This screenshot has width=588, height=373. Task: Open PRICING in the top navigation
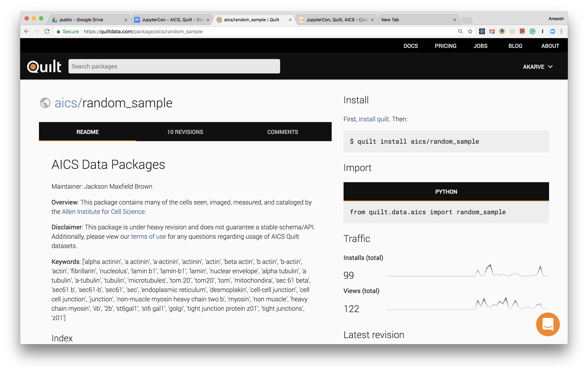(445, 46)
